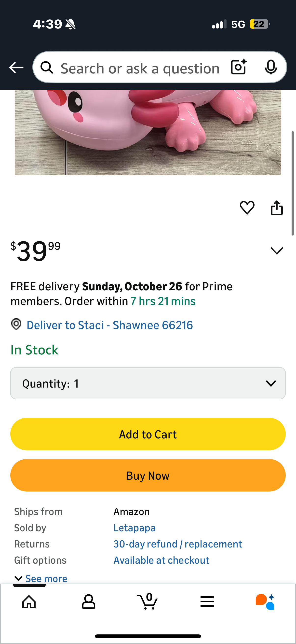Screen dimensions: 296x644
Task: Open camera lens search icon
Action: [x=239, y=67]
